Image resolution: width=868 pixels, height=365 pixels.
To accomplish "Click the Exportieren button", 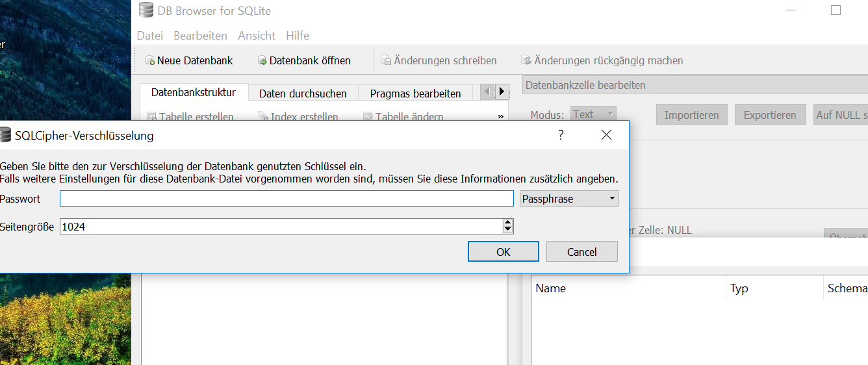I will [770, 115].
